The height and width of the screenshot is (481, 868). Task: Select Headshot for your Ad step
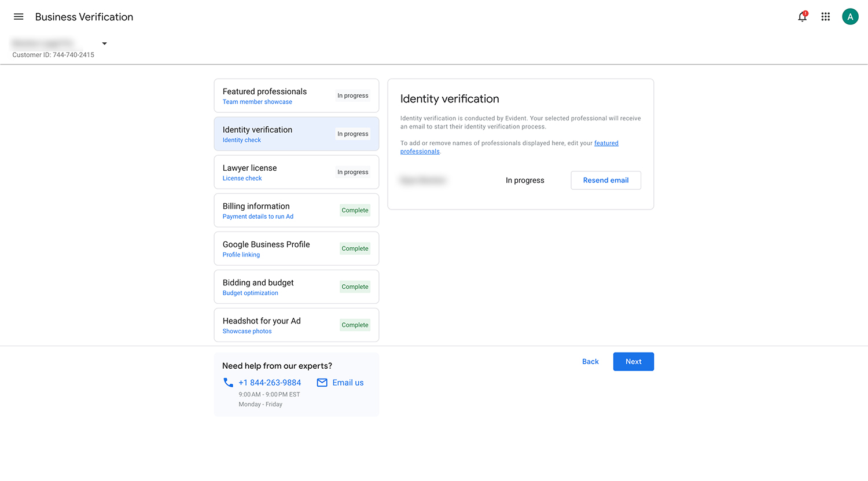296,325
